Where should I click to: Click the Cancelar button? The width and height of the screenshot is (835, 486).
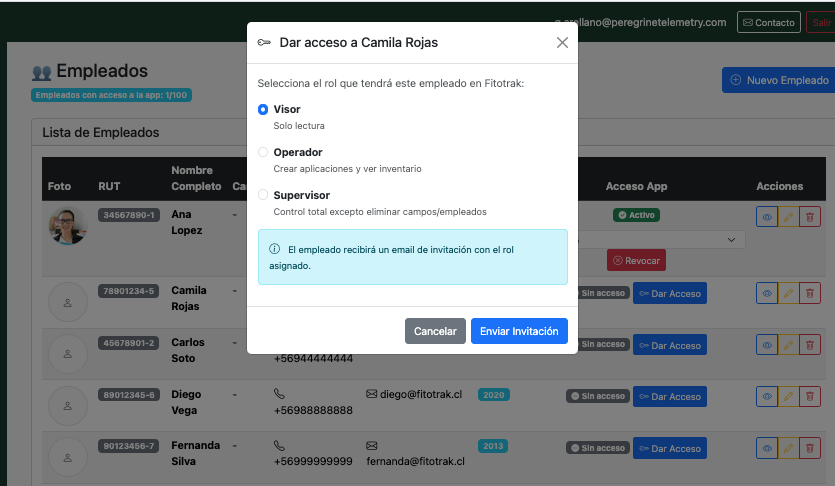pos(435,331)
